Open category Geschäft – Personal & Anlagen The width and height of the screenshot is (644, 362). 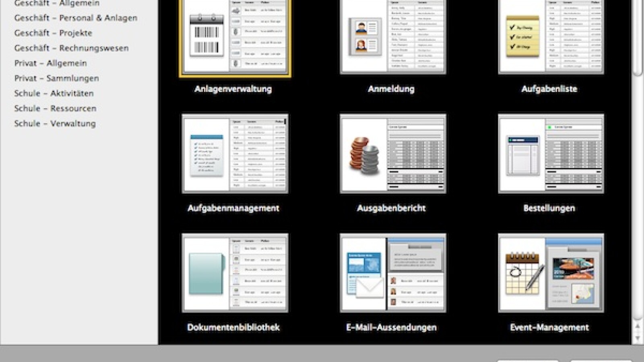(x=76, y=18)
